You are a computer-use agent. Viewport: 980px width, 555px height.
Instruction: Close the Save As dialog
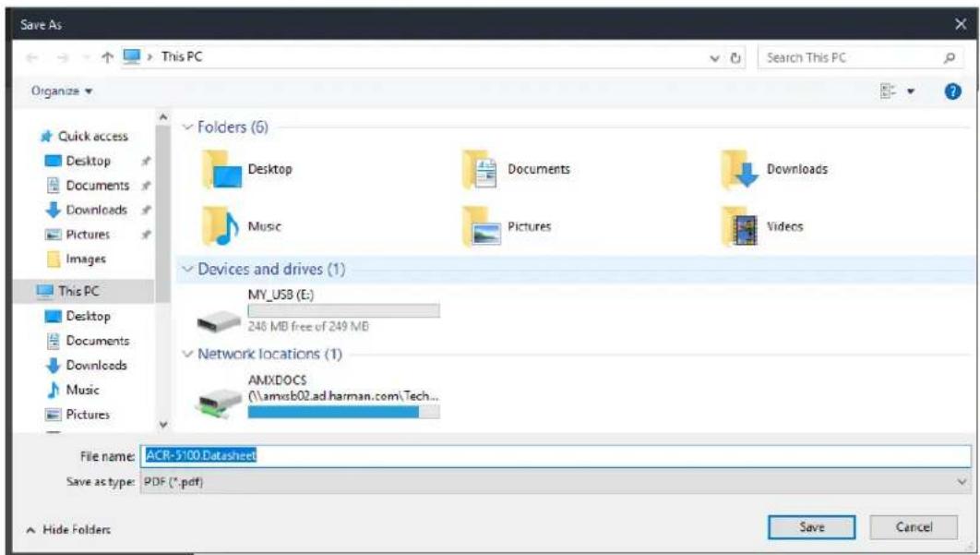(x=961, y=24)
